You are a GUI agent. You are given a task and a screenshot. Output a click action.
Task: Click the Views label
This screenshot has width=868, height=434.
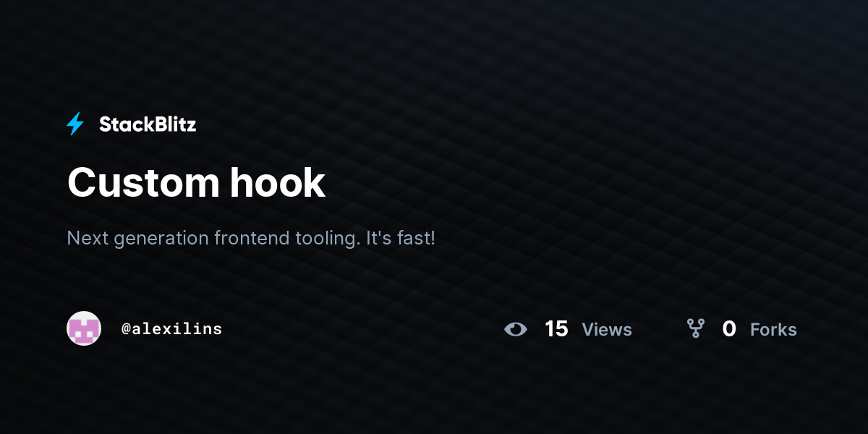point(607,330)
